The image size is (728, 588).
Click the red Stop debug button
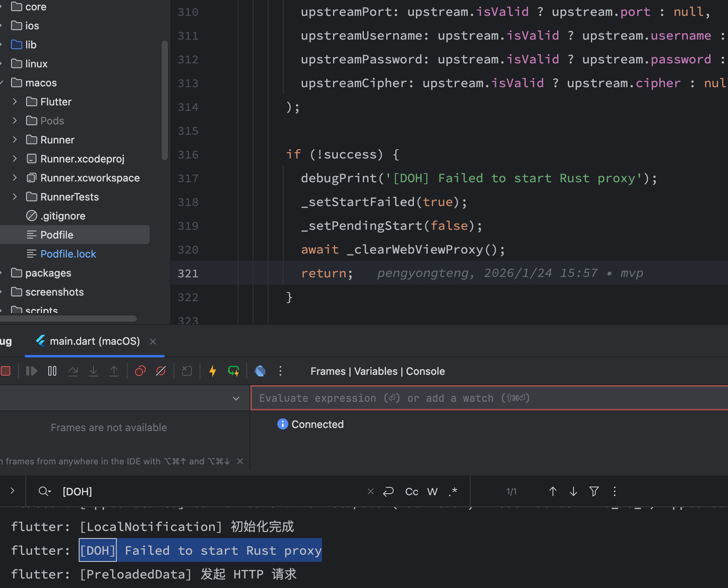(6, 371)
